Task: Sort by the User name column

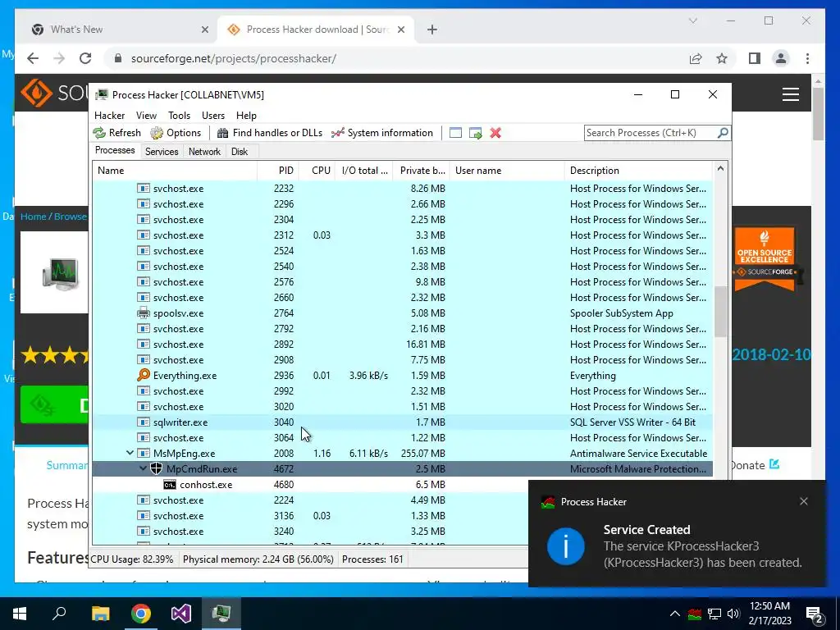Action: (x=507, y=171)
